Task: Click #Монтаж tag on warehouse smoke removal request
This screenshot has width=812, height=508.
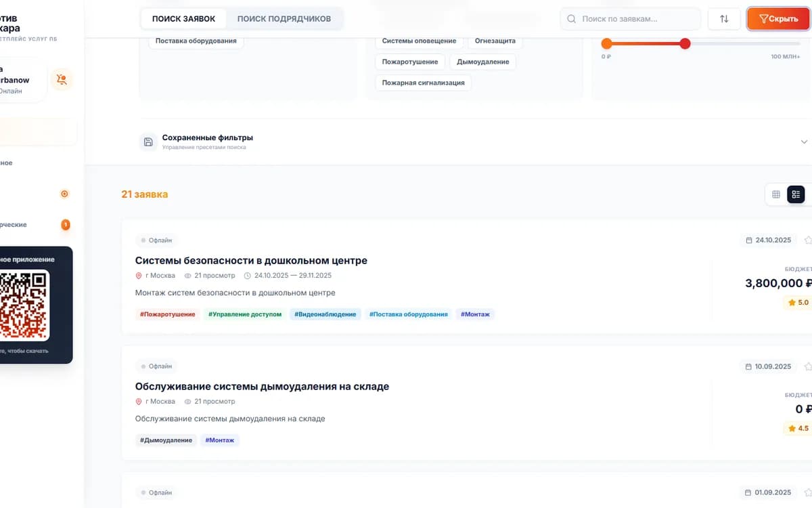Action: (x=220, y=440)
